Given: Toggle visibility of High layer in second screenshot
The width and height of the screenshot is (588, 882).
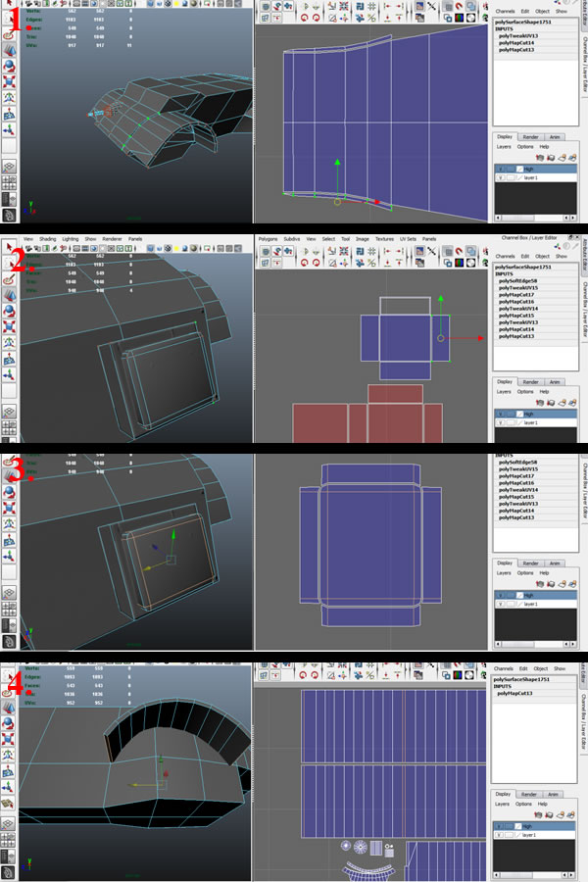Looking at the screenshot, I should tap(500, 414).
